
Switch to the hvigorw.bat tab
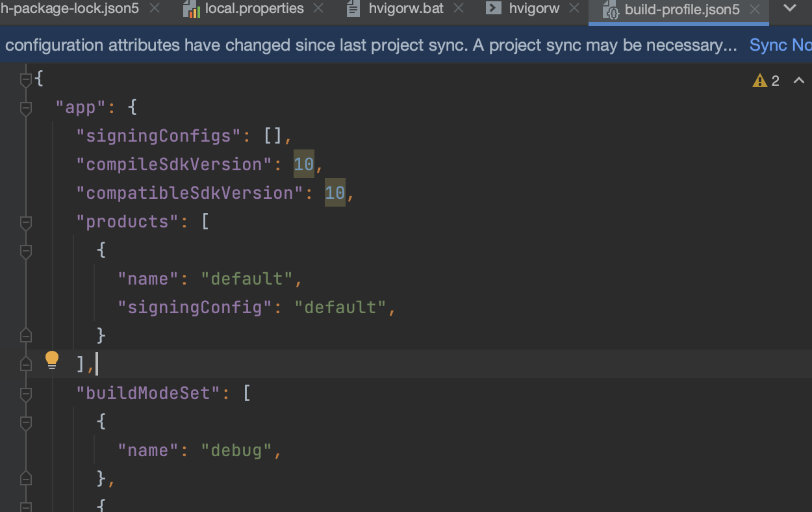pos(406,8)
